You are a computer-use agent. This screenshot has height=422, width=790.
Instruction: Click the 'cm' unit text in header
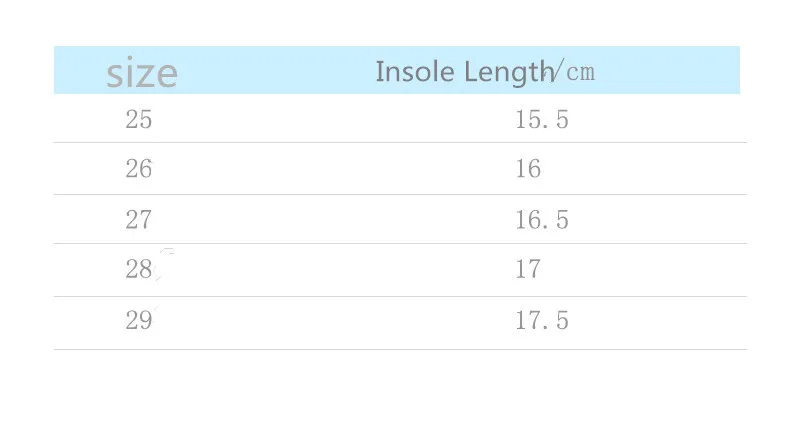coord(580,73)
